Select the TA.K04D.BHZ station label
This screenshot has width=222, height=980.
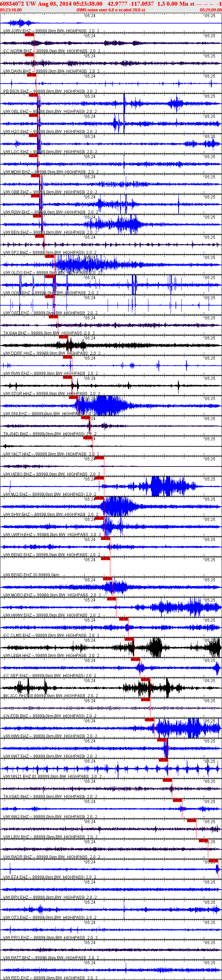[16, 797]
